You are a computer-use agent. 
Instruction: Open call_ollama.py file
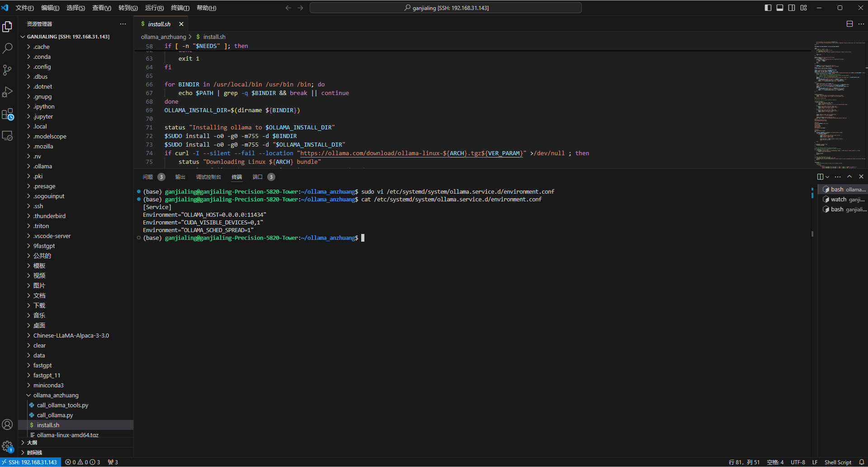[75, 415]
